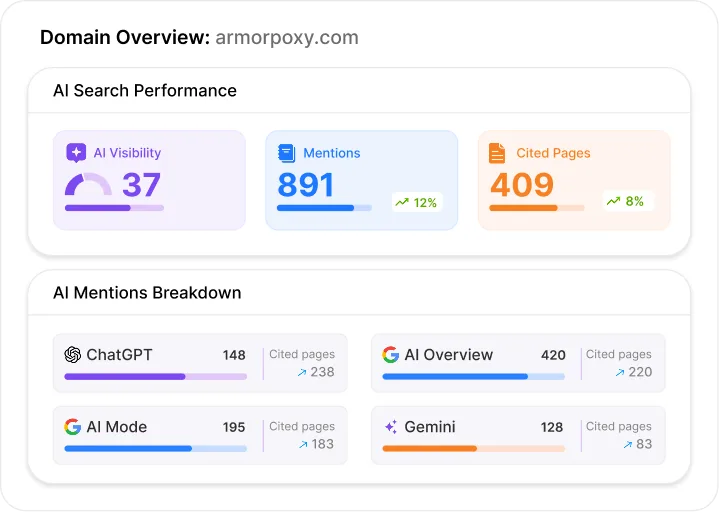
Task: Click the blue Mentions progress bar
Action: (x=324, y=208)
